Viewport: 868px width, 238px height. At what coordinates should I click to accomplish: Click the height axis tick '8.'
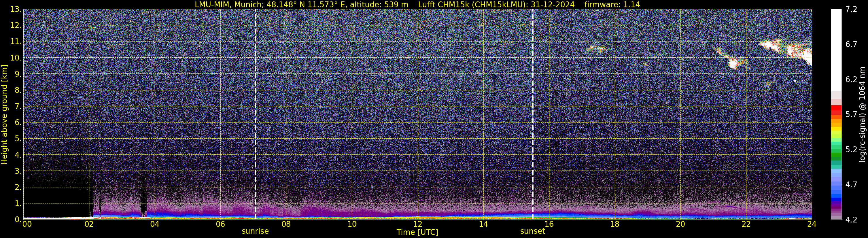pos(18,90)
